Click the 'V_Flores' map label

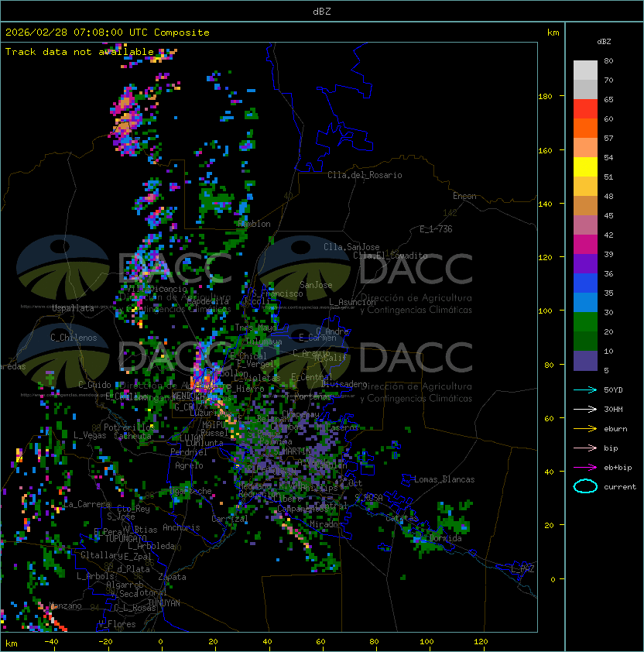[117, 624]
